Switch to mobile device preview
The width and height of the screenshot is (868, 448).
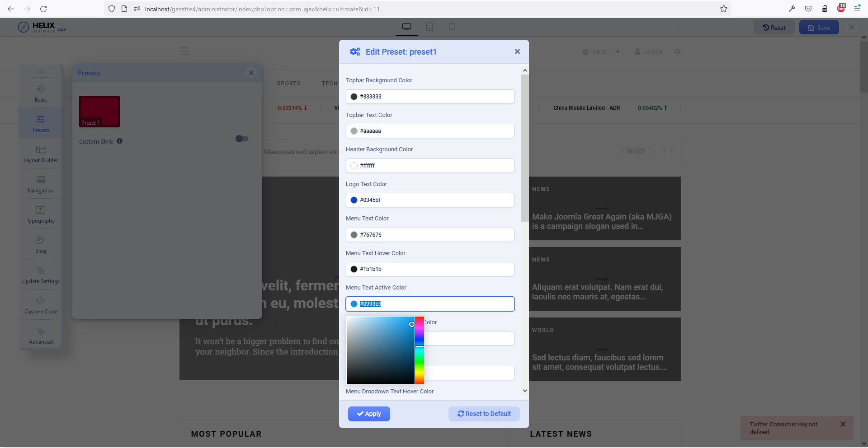tap(452, 27)
